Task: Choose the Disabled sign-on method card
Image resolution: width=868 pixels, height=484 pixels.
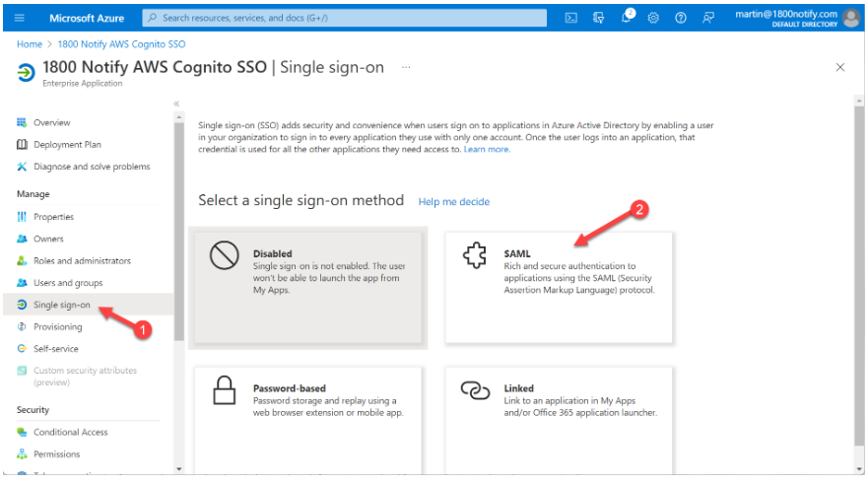Action: tap(307, 288)
